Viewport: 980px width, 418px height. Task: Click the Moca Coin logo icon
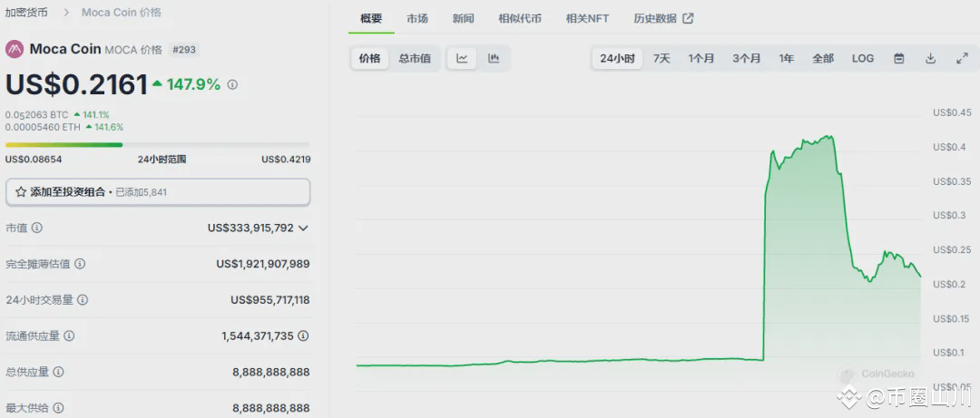[15, 49]
